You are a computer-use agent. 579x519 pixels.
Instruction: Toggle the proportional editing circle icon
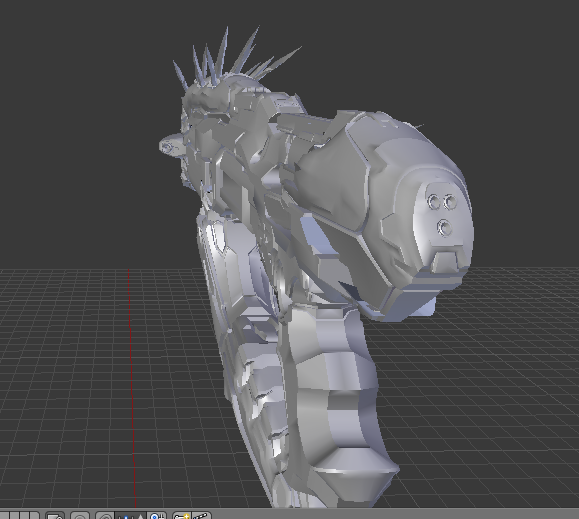coord(80,516)
